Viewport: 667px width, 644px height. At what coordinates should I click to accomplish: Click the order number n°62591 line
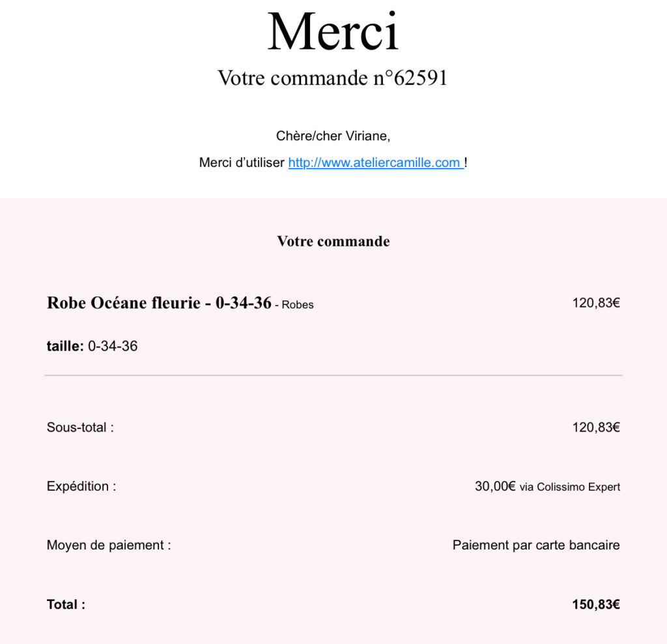click(x=333, y=78)
